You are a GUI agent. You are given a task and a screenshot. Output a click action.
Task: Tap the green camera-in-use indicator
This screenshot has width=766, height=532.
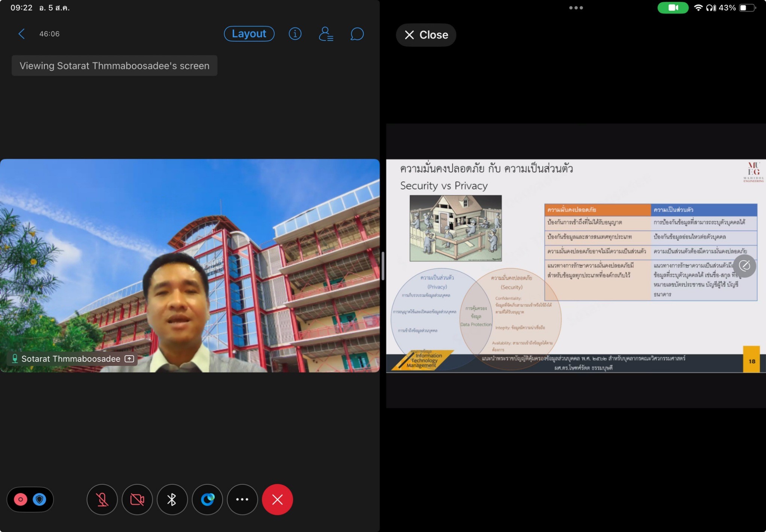(673, 8)
